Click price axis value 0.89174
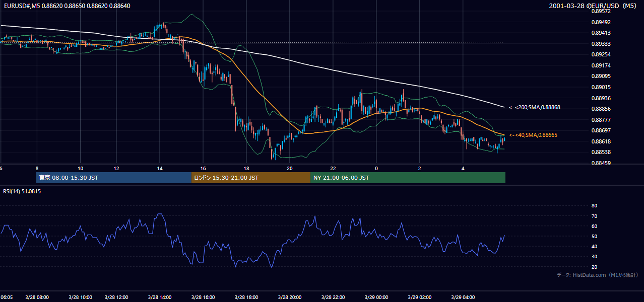The height and width of the screenshot is (302, 644). (x=601, y=65)
